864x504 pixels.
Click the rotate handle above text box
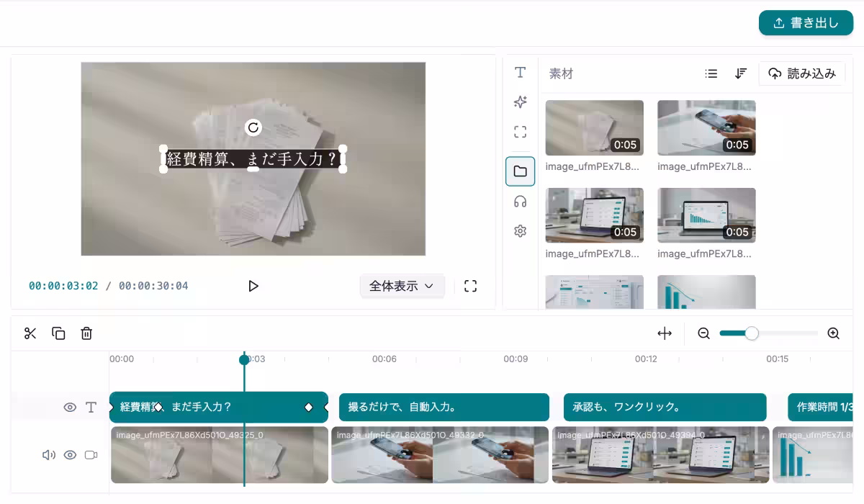253,127
